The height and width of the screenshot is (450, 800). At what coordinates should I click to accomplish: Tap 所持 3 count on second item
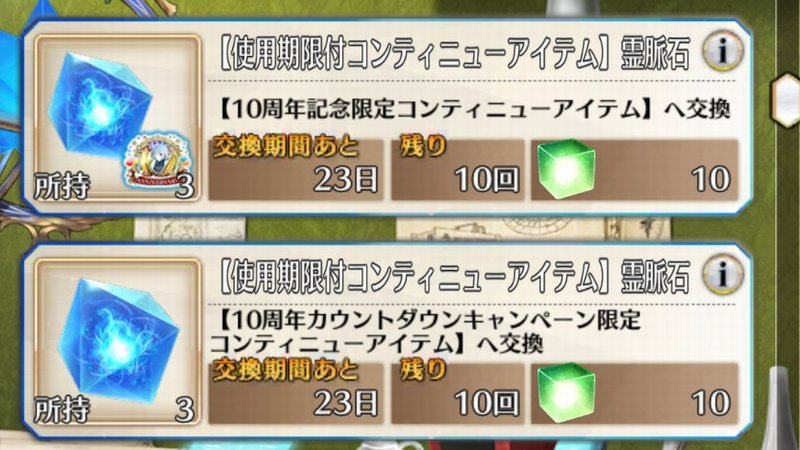[114, 410]
